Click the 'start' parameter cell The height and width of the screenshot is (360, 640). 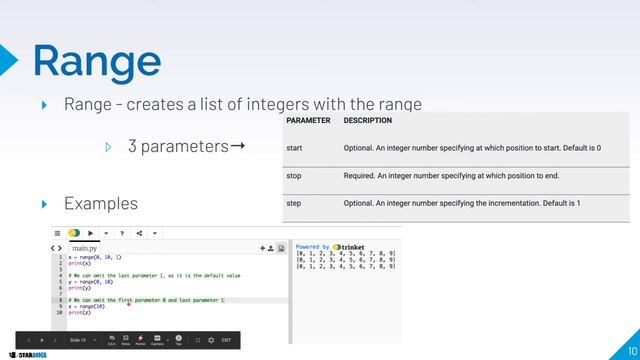coord(294,148)
